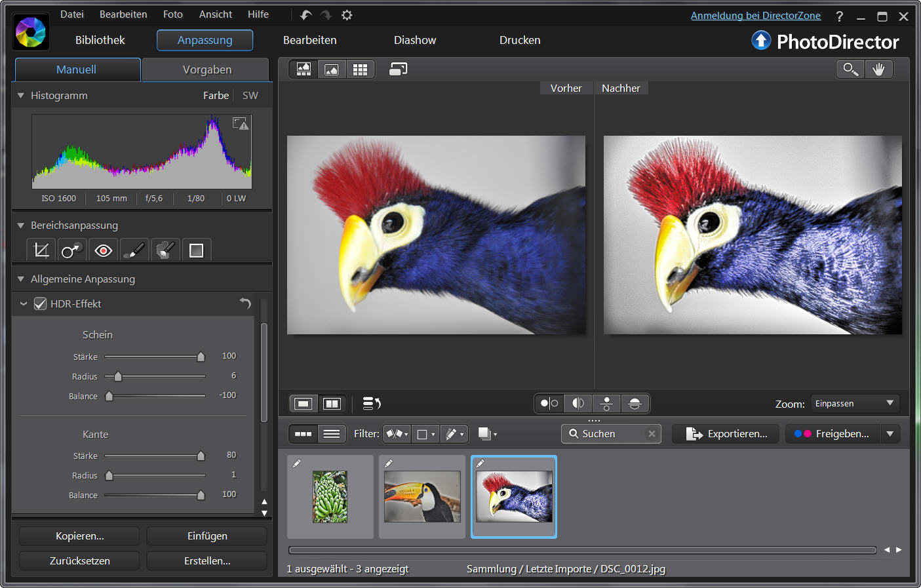This screenshot has height=588, width=921.
Task: Select the adjustment brush tool
Action: click(134, 250)
